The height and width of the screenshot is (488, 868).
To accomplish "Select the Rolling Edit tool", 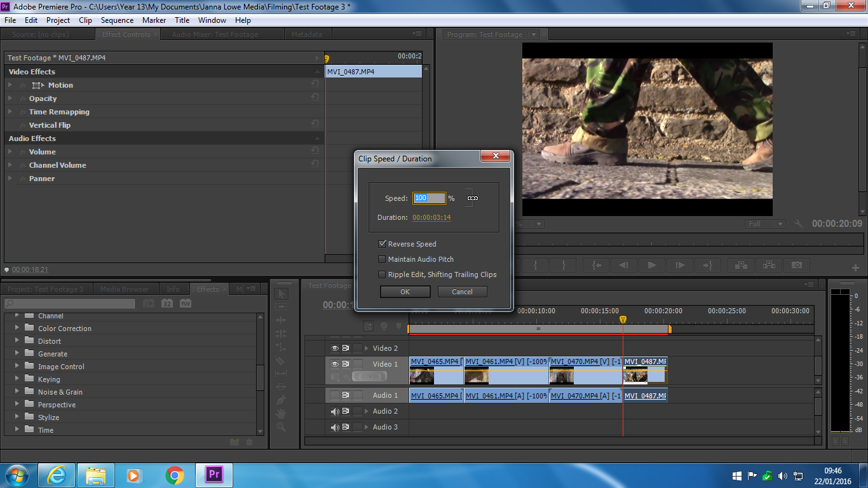I will [281, 334].
